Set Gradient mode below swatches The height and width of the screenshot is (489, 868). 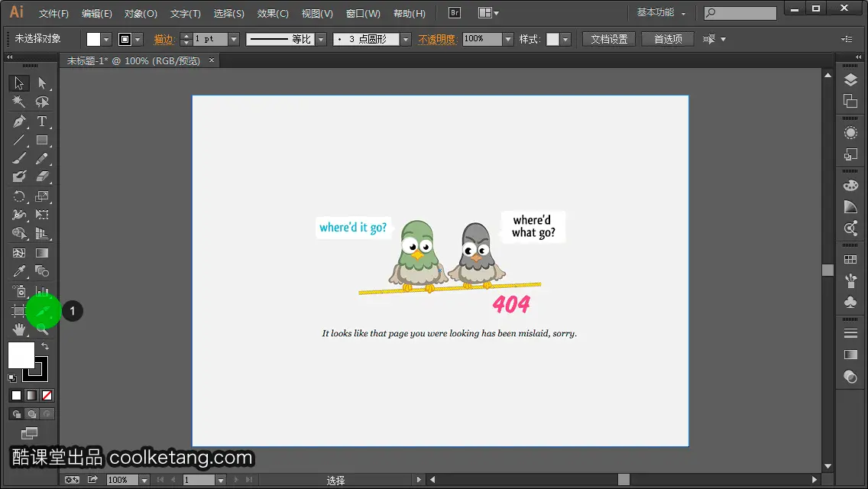click(31, 396)
